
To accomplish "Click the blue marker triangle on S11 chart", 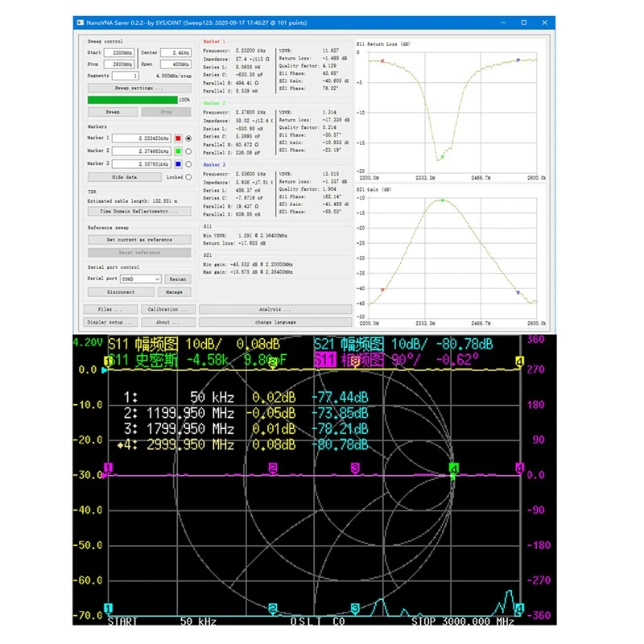I will 518,60.
